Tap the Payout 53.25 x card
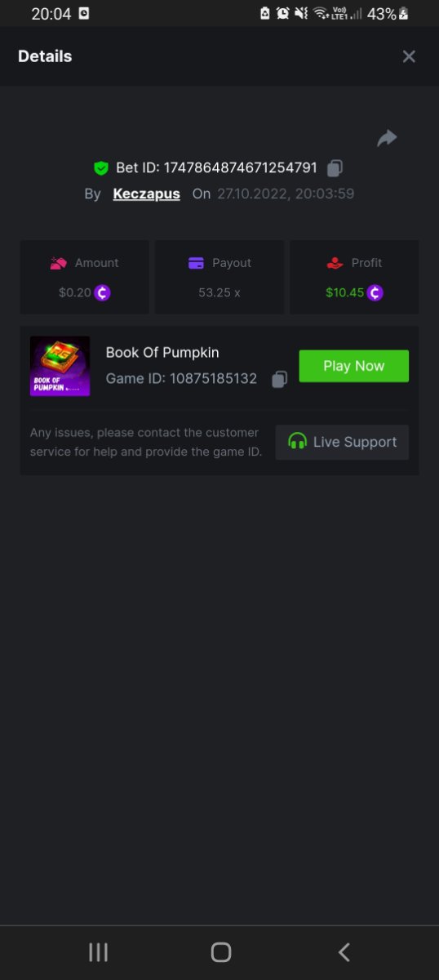Viewport: 439px width, 980px height. (219, 277)
